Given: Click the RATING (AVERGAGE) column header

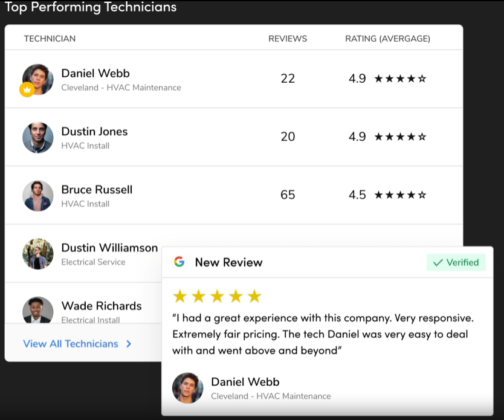Looking at the screenshot, I should tap(387, 39).
